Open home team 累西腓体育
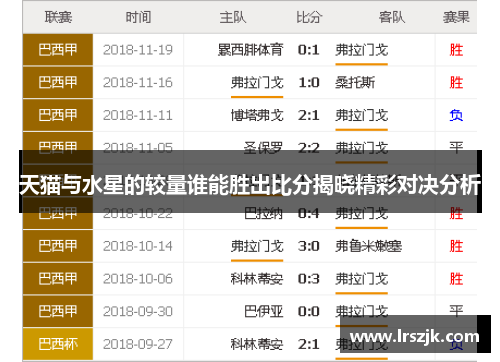Screen dimensions: 500x362 (x=250, y=50)
